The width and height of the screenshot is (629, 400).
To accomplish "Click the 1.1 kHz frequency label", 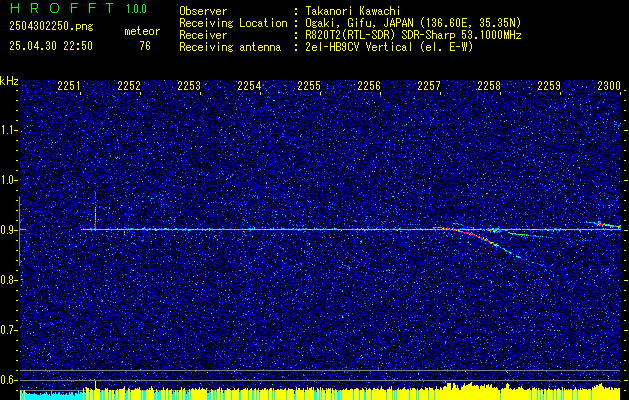I will (9, 130).
